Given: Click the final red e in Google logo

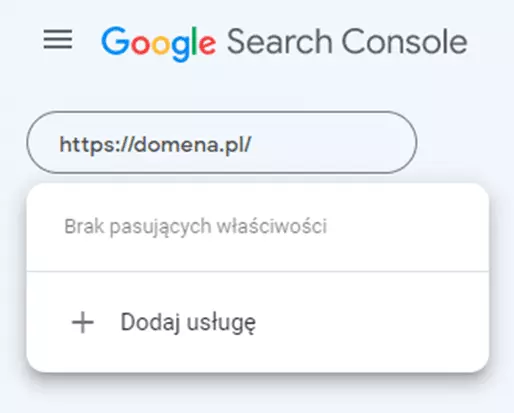Looking at the screenshot, I should point(208,45).
